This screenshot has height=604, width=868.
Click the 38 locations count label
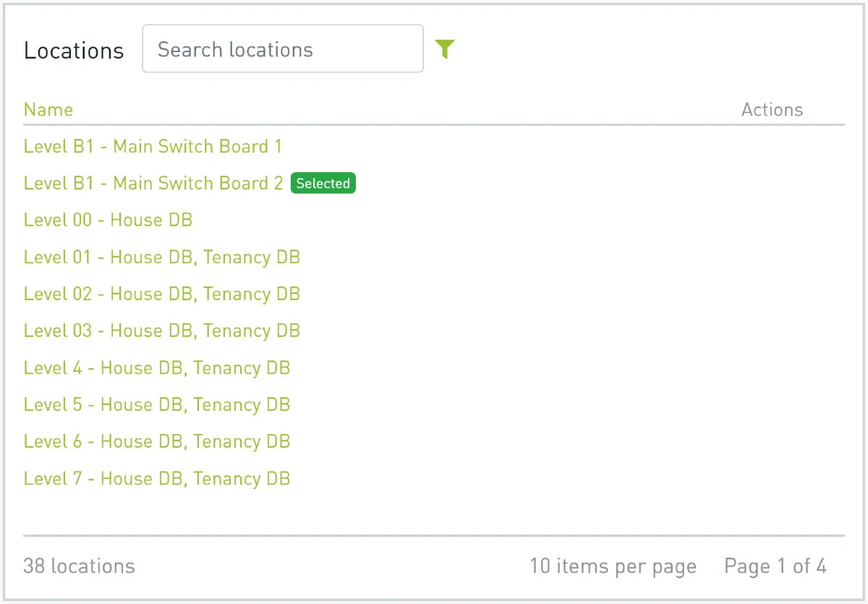coord(79,566)
